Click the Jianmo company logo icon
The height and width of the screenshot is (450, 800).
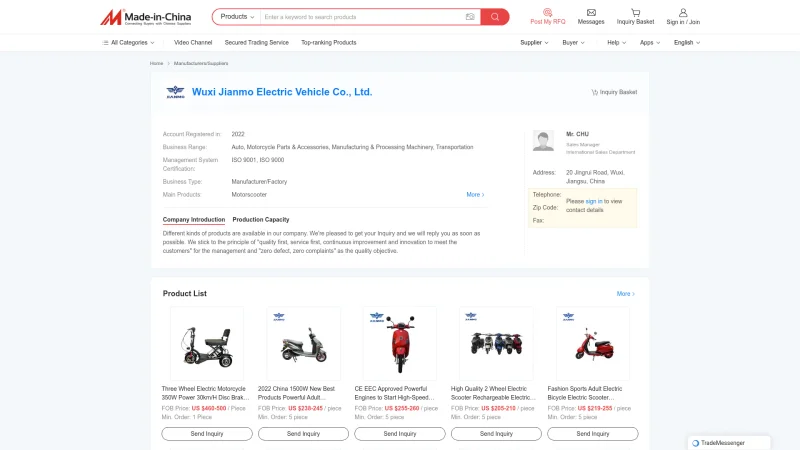click(176, 92)
